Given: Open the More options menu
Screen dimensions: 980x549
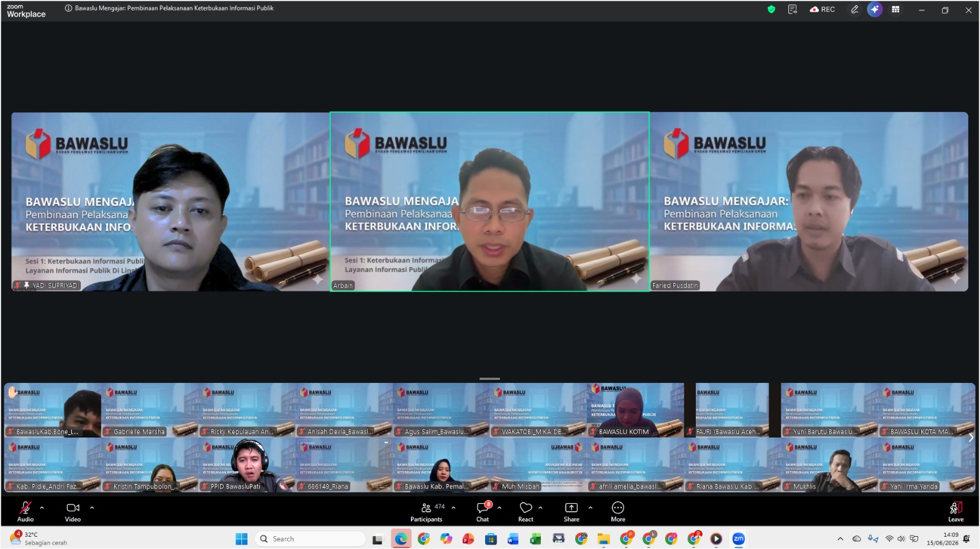Looking at the screenshot, I should [x=618, y=512].
